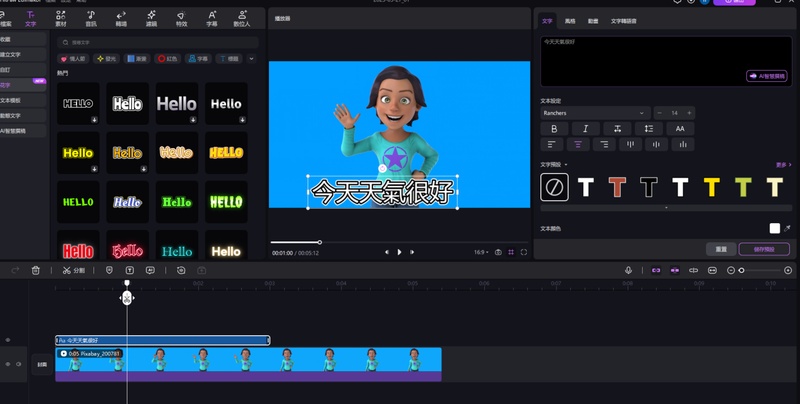Align text to the left
The width and height of the screenshot is (800, 404).
[552, 144]
